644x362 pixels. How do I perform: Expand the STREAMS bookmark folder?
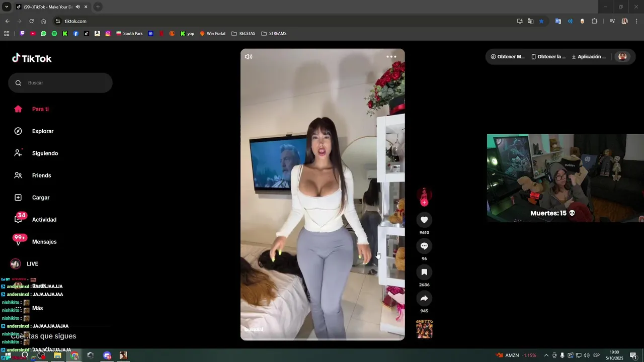(x=274, y=34)
